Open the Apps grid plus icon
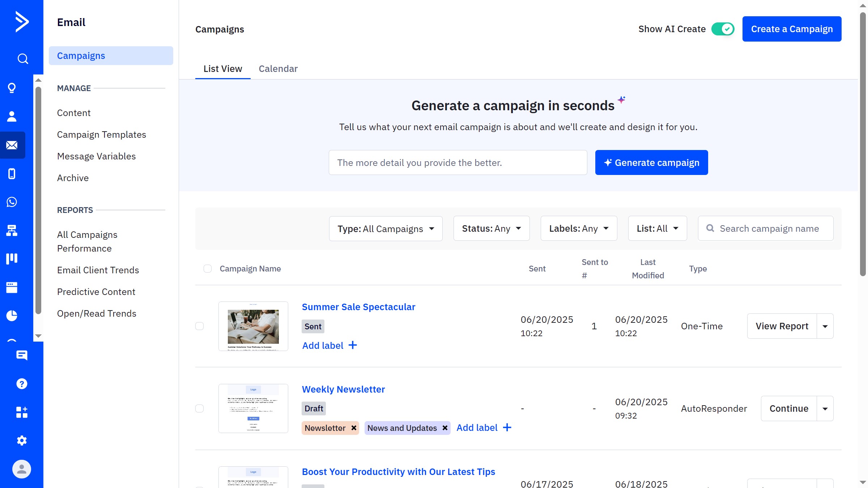 click(x=22, y=412)
